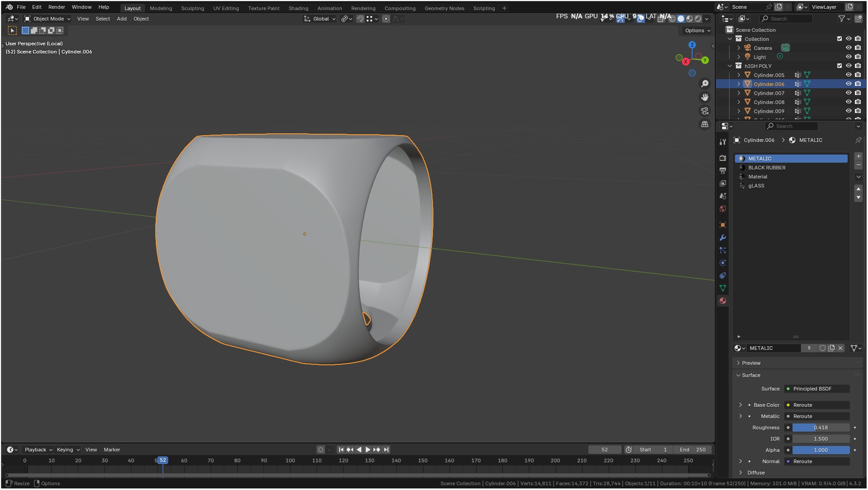
Task: Open the View Layer properties tab
Action: click(723, 183)
